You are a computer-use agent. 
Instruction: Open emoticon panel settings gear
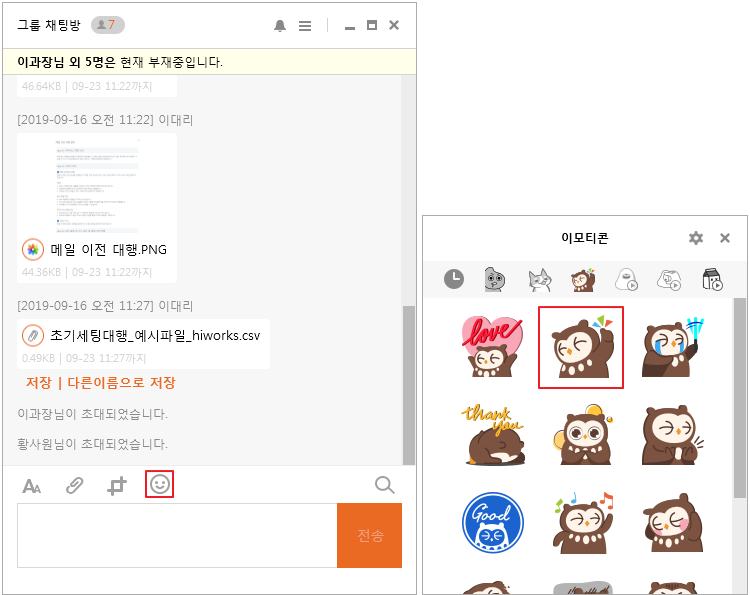pos(696,238)
